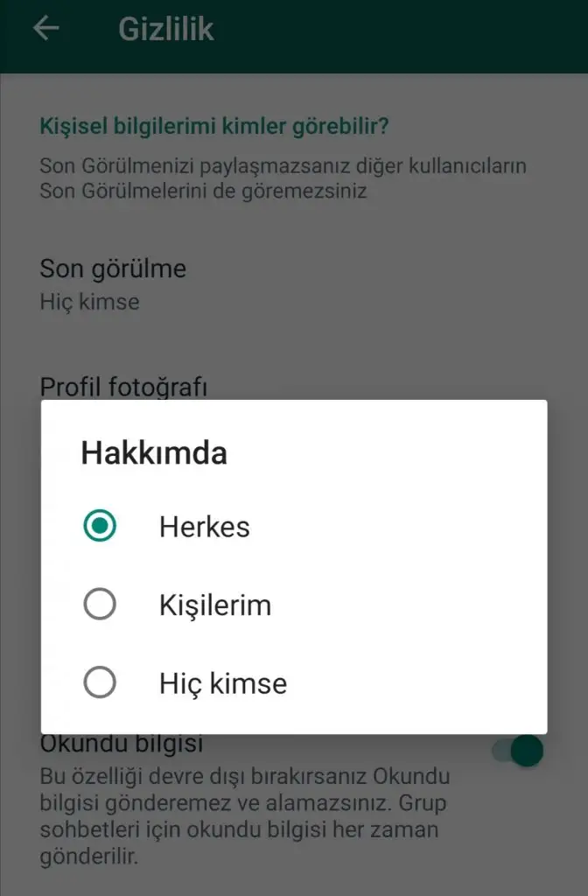
Task: Click the Kişilerim option label
Action: tap(215, 605)
